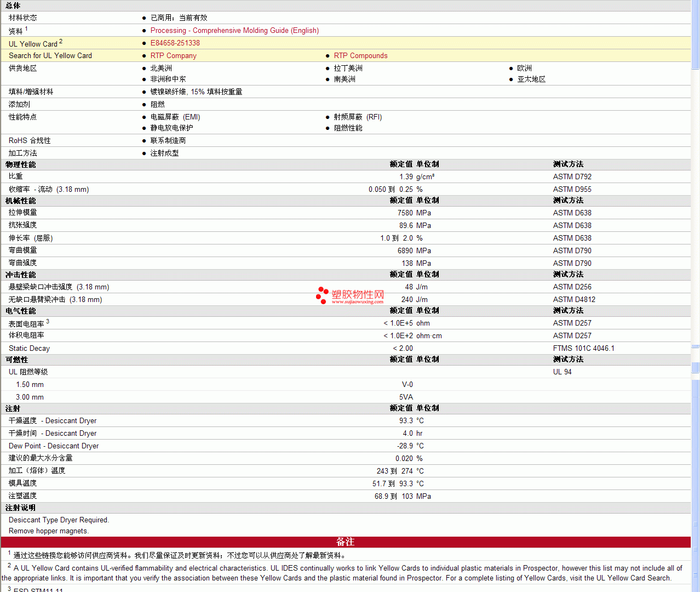Select the '欧洲' region entry
Image resolution: width=700 pixels, height=592 pixels.
[525, 69]
